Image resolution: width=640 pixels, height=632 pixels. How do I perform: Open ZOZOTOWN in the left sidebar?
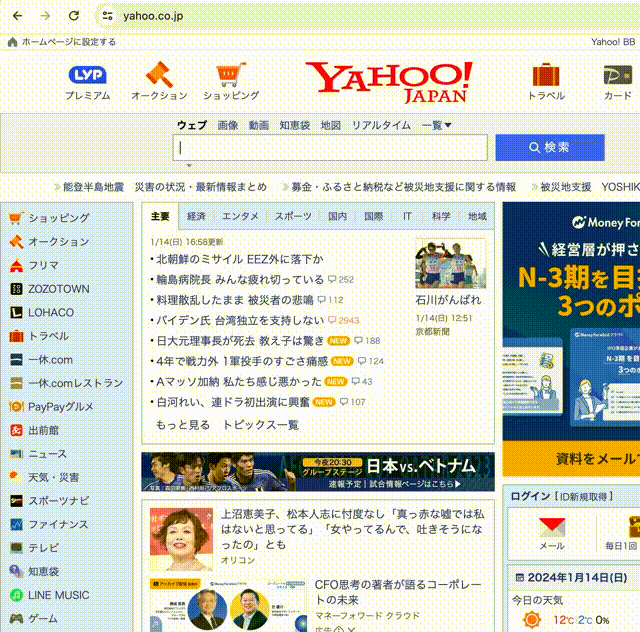pos(58,289)
